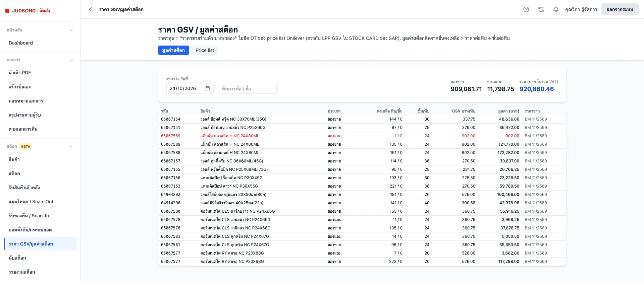The image size is (644, 281).
Task: Open ยอดตั้งต้น/กระทบยอด sidebar item
Action: [40, 230]
